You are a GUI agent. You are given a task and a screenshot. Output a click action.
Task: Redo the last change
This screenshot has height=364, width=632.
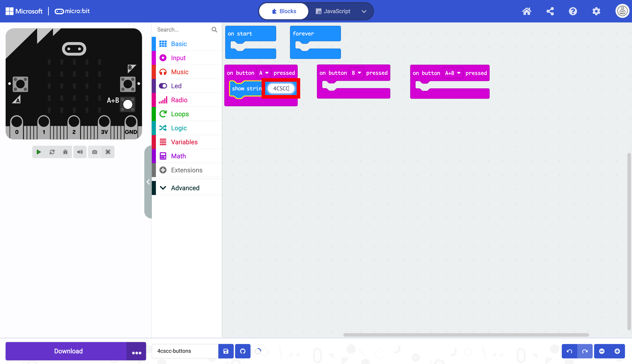(585, 351)
